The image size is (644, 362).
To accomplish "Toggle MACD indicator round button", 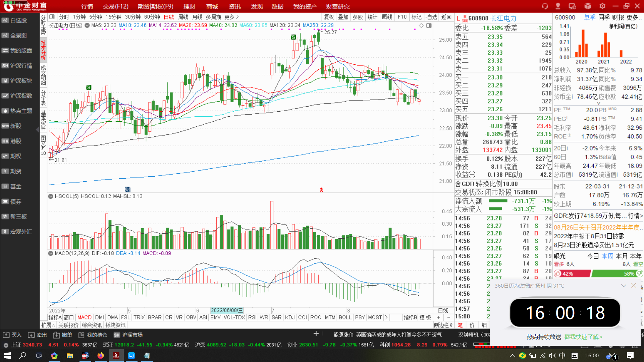I will point(51,253).
